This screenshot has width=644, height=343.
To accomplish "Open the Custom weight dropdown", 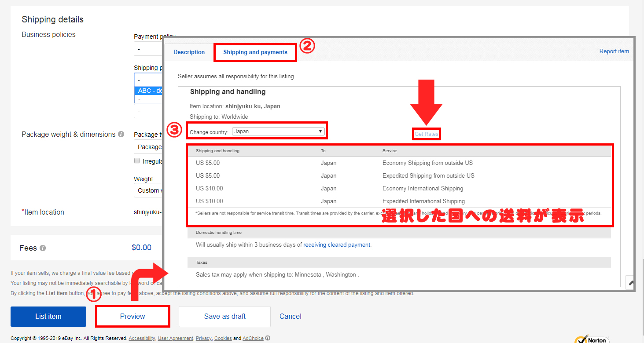I will coord(149,190).
